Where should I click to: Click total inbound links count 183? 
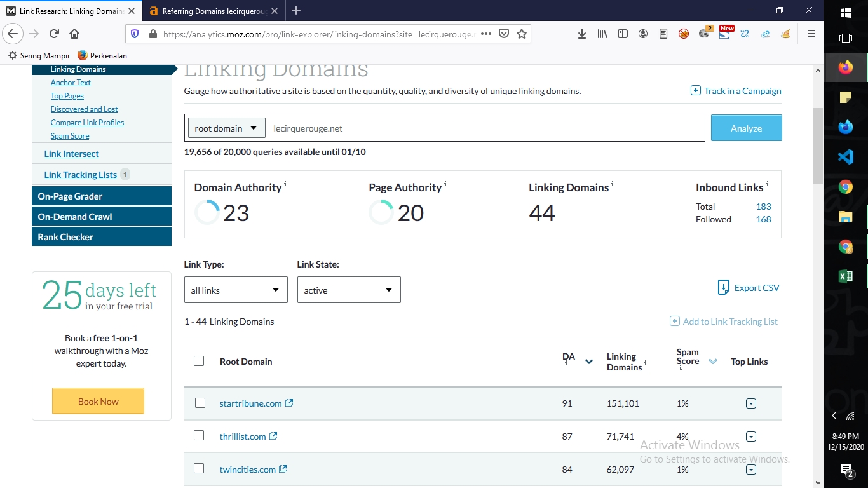click(x=764, y=207)
